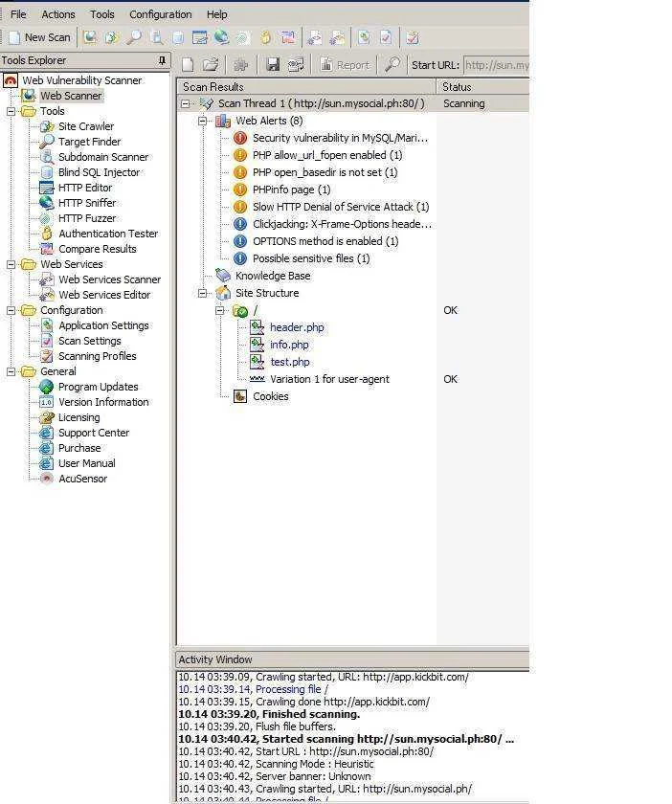This screenshot has height=804, width=672.
Task: Open the Tools menu
Action: coord(102,14)
